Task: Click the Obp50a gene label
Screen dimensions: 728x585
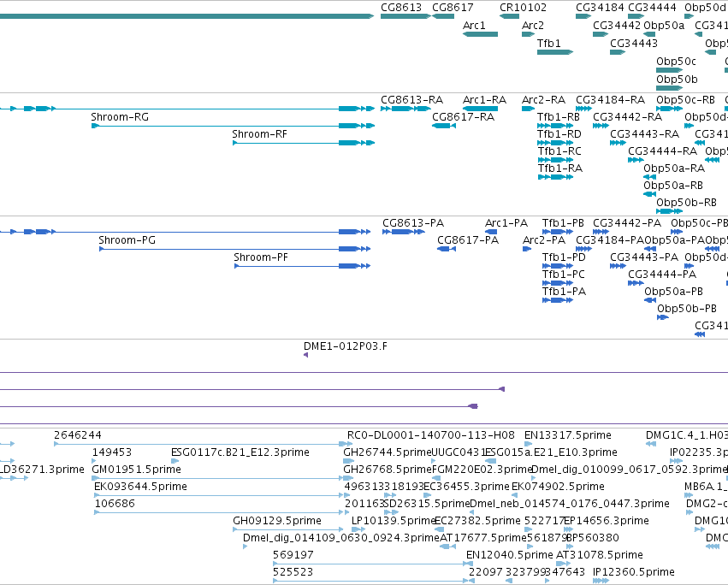Action: [664, 25]
